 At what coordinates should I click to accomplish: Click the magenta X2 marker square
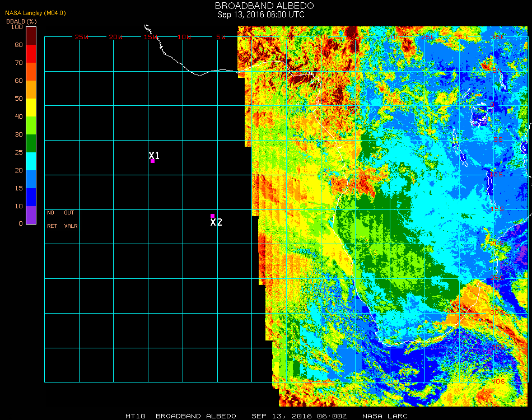[x=212, y=216]
